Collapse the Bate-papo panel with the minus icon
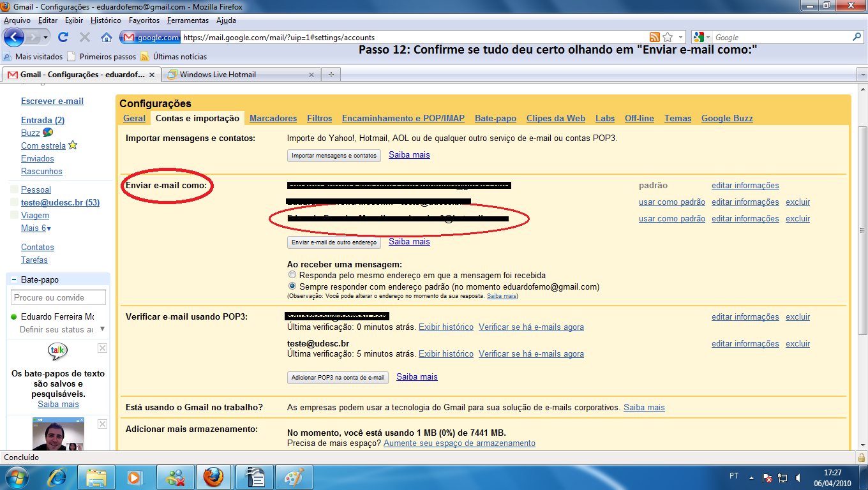 14,280
